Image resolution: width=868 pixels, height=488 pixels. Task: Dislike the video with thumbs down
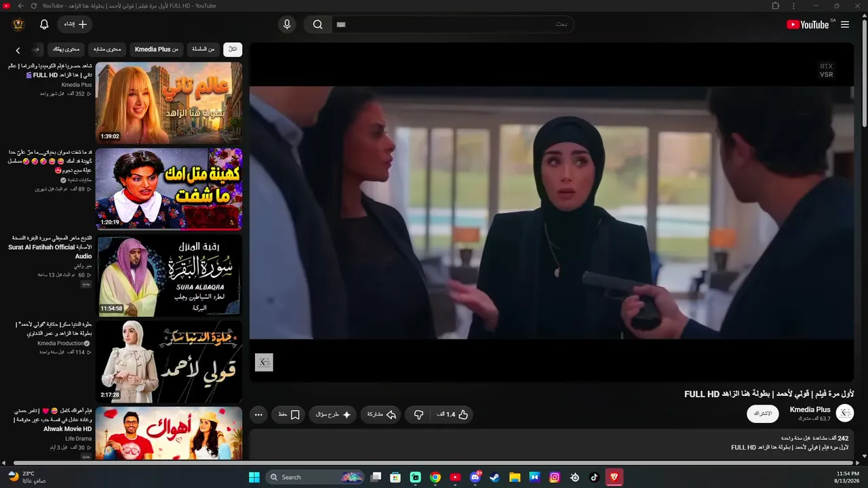[418, 414]
